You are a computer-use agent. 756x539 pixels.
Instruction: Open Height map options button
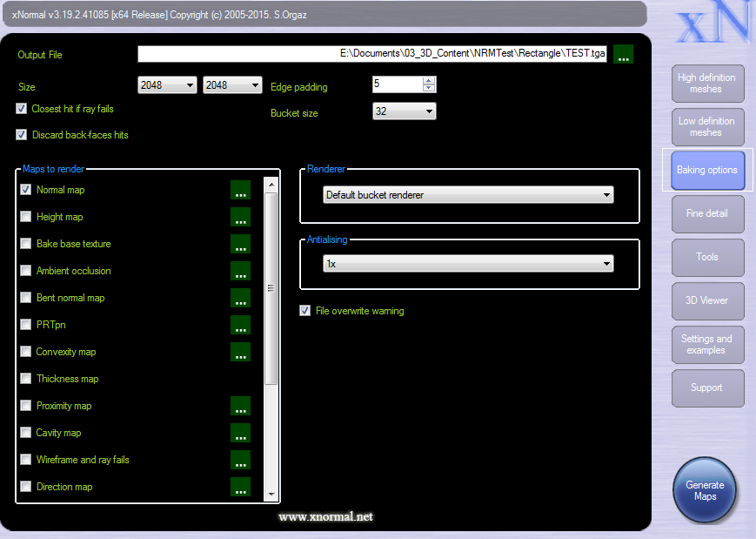click(x=240, y=217)
